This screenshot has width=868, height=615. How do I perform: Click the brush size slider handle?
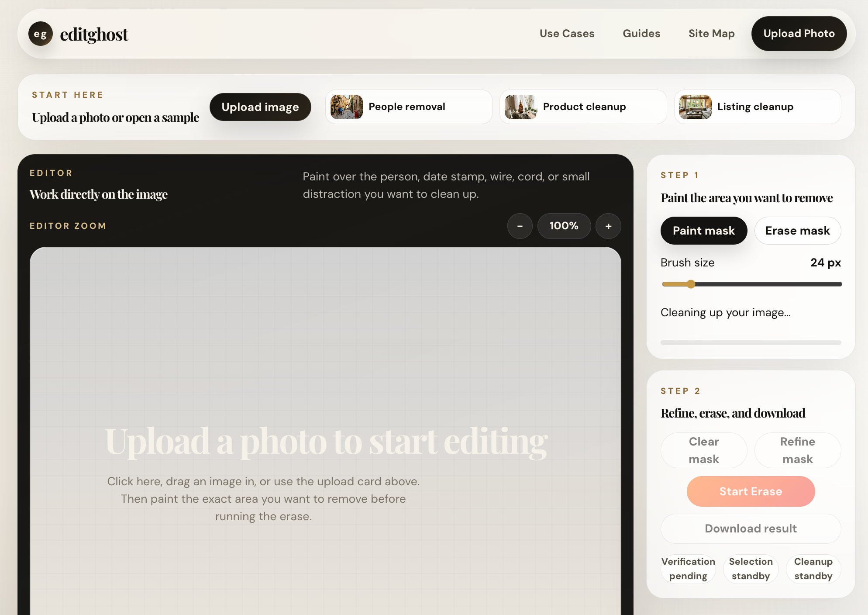tap(691, 284)
